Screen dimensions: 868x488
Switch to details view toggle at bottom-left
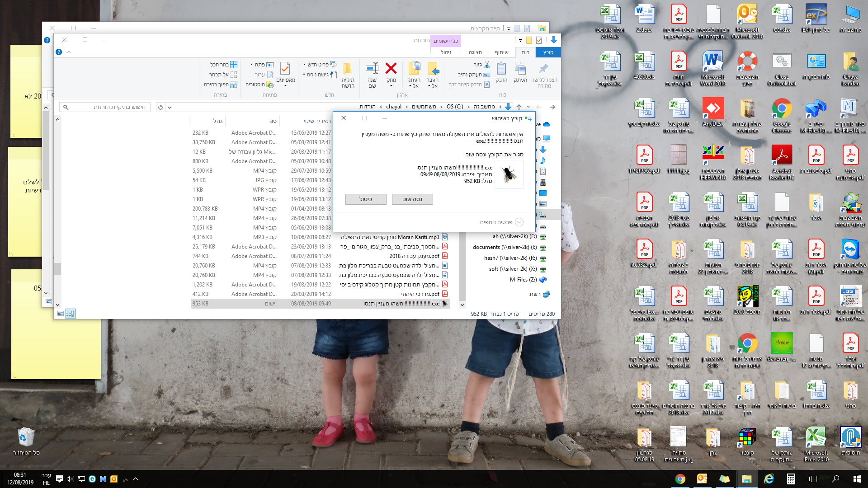(x=70, y=314)
